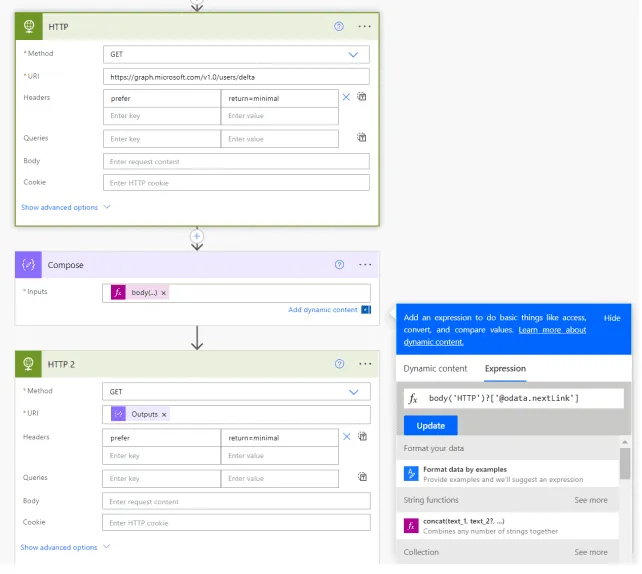Click the help icon on Compose action
The image size is (642, 574).
tap(339, 265)
